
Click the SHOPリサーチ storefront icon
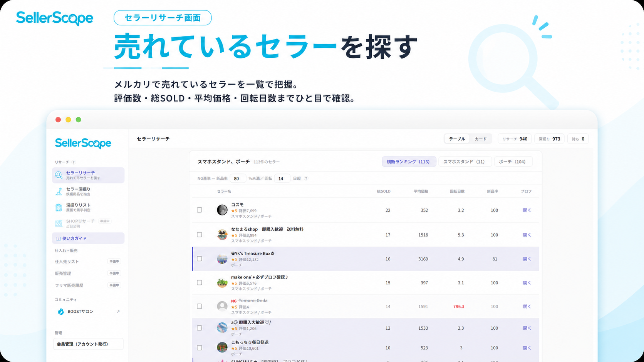pos(59,223)
